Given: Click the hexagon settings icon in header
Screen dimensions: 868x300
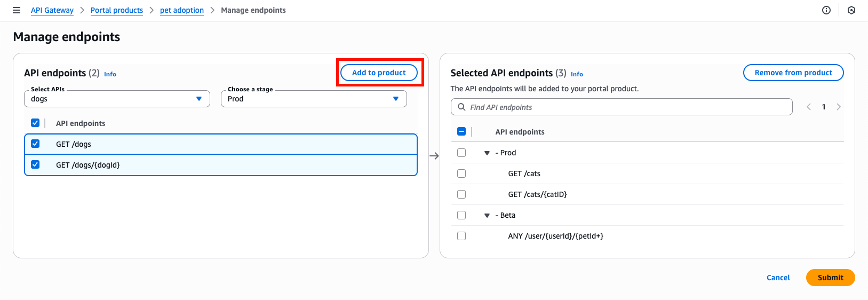Looking at the screenshot, I should tap(851, 10).
